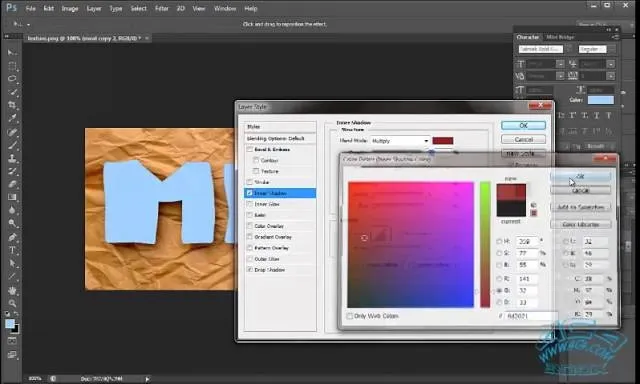Viewport: 640px width, 384px height.
Task: Open the Filter menu
Action: click(x=162, y=8)
